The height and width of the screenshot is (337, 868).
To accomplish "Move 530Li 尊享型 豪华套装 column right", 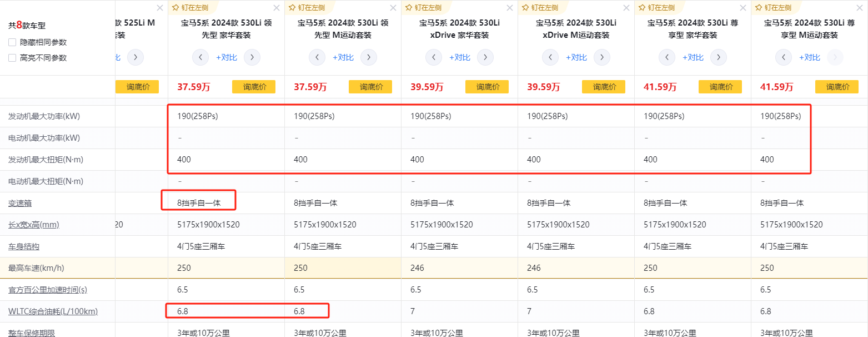I will point(719,57).
